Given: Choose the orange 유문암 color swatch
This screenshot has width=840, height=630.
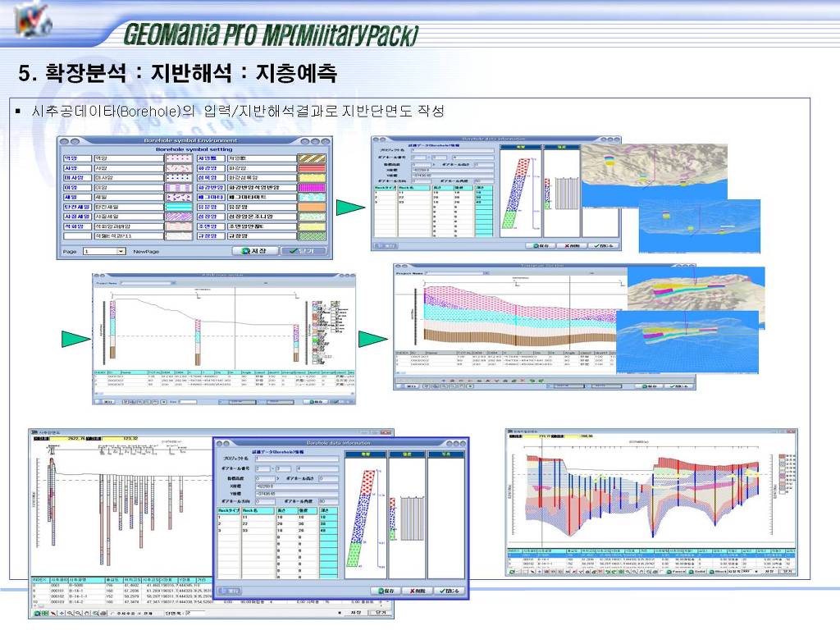Looking at the screenshot, I should [312, 207].
